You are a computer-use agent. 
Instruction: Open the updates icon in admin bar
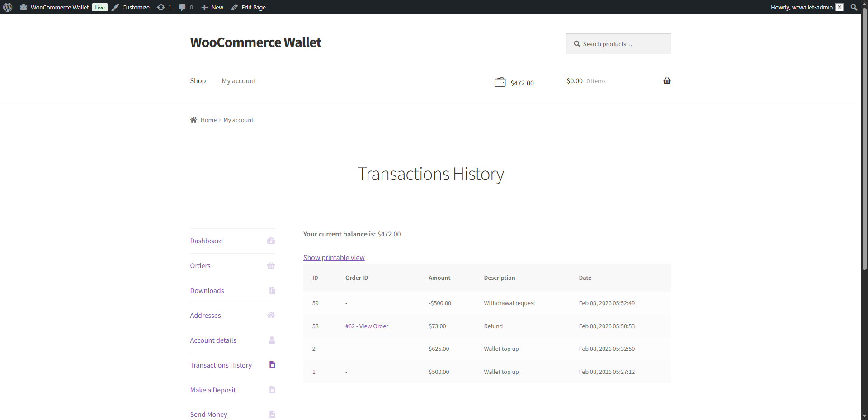pyautogui.click(x=161, y=7)
